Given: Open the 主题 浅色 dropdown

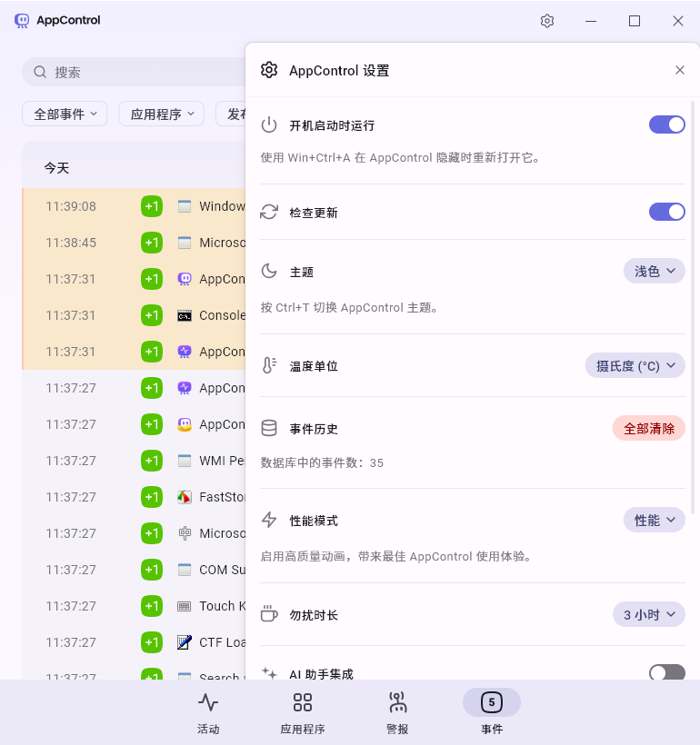Looking at the screenshot, I should coord(654,271).
